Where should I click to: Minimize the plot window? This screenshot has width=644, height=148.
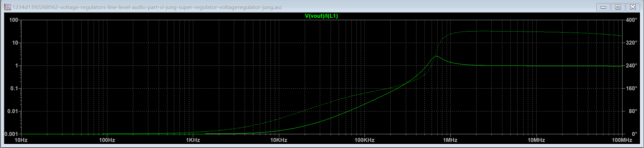pos(603,7)
